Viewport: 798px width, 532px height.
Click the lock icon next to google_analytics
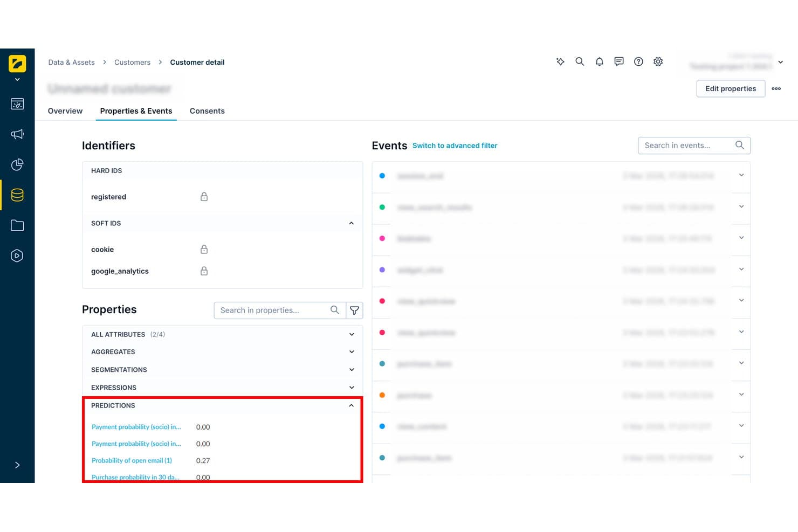click(x=204, y=271)
